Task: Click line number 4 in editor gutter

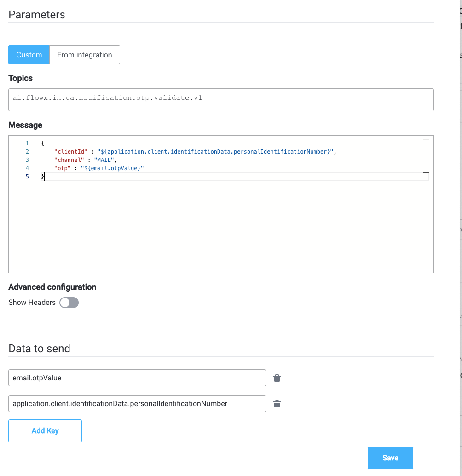Action: pos(27,168)
